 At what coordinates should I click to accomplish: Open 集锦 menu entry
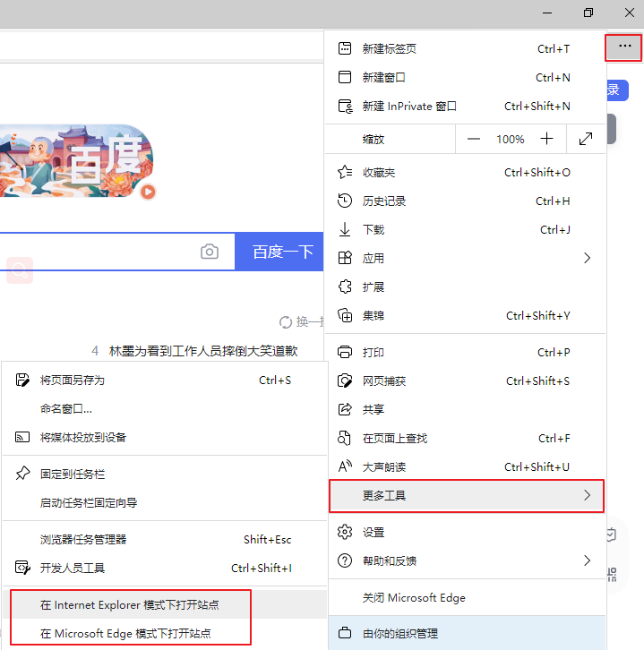(465, 315)
